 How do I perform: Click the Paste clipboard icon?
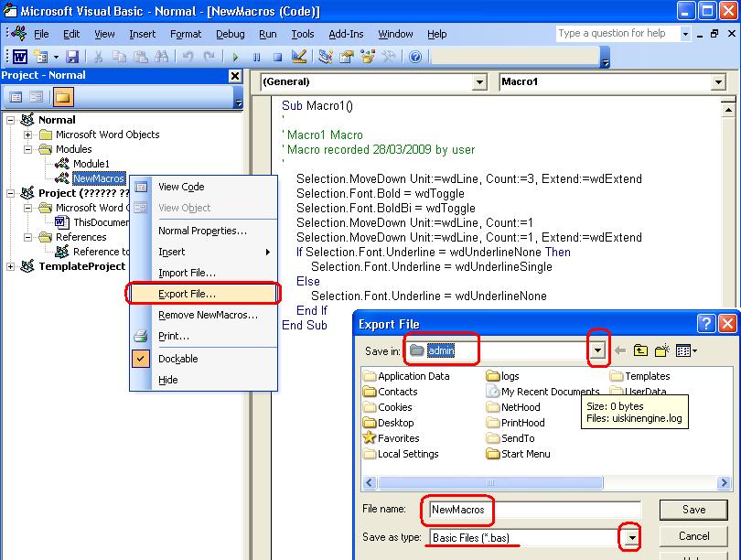click(140, 57)
